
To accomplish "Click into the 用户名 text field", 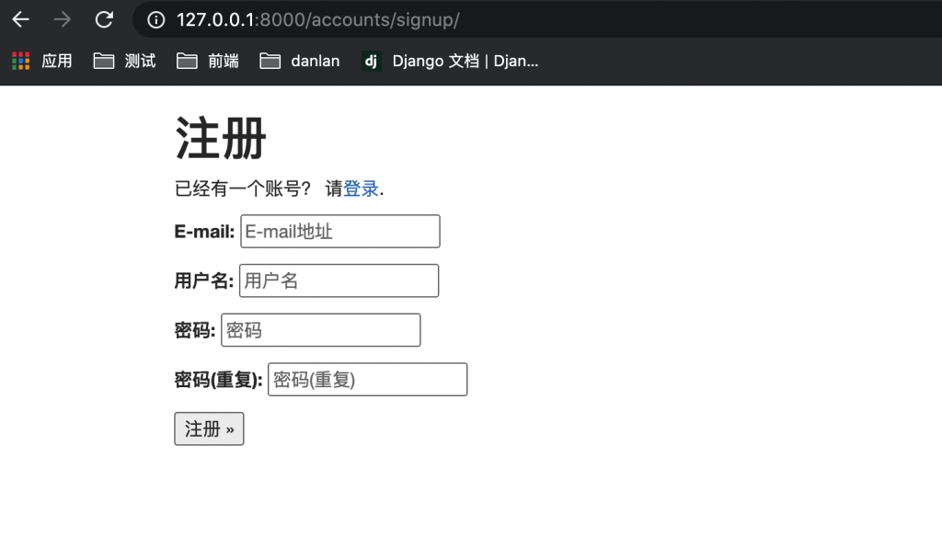I will 339,280.
